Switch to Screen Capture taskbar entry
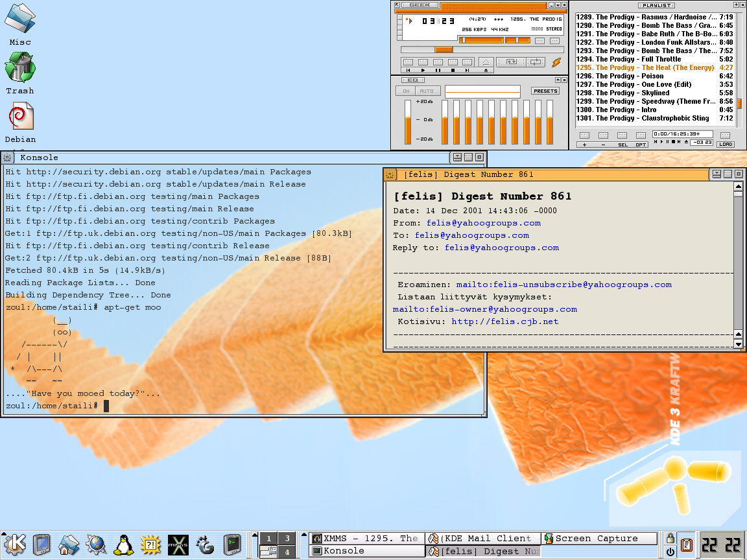This screenshot has height=560, width=747. pyautogui.click(x=599, y=539)
